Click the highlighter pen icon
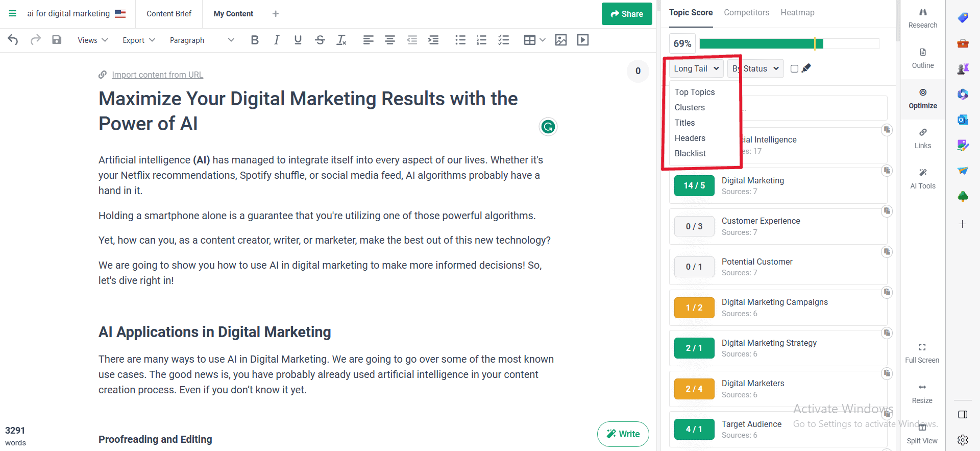The width and height of the screenshot is (980, 451). (x=806, y=68)
